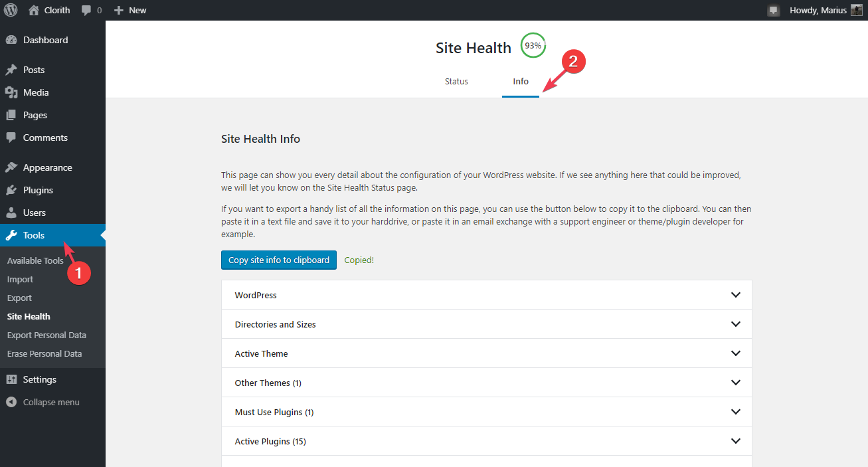Screen dimensions: 868x467
Task: Select Export under Tools
Action: (19, 298)
